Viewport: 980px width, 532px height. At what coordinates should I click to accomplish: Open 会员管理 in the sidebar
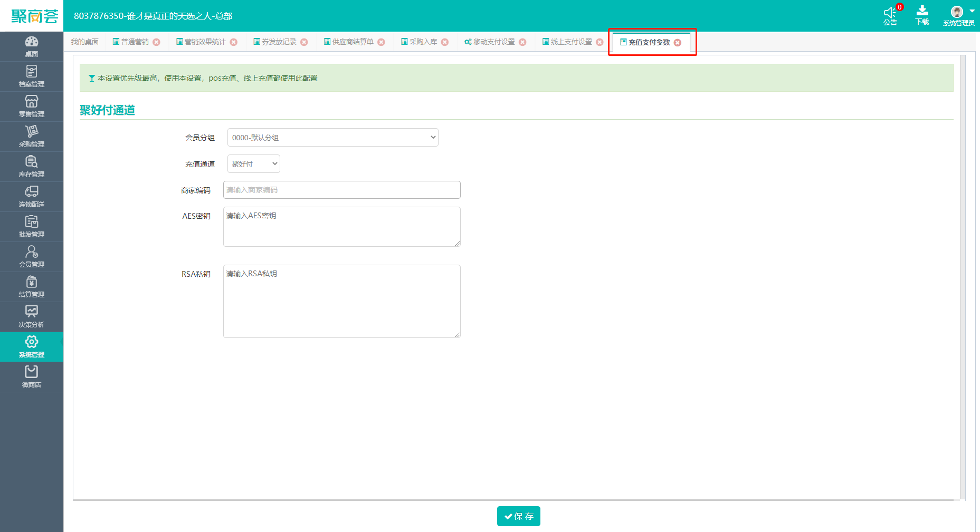(x=32, y=257)
